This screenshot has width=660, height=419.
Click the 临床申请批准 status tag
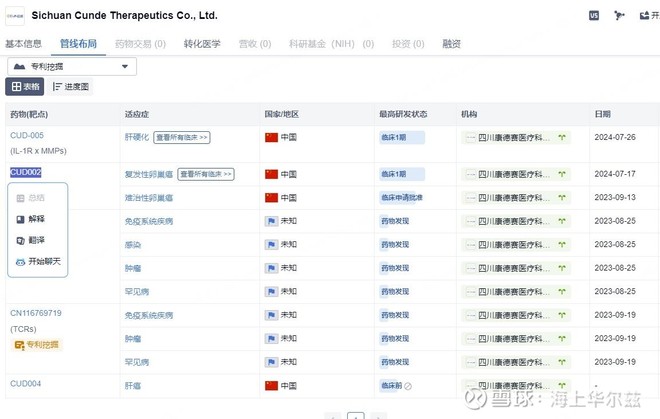[x=402, y=197]
